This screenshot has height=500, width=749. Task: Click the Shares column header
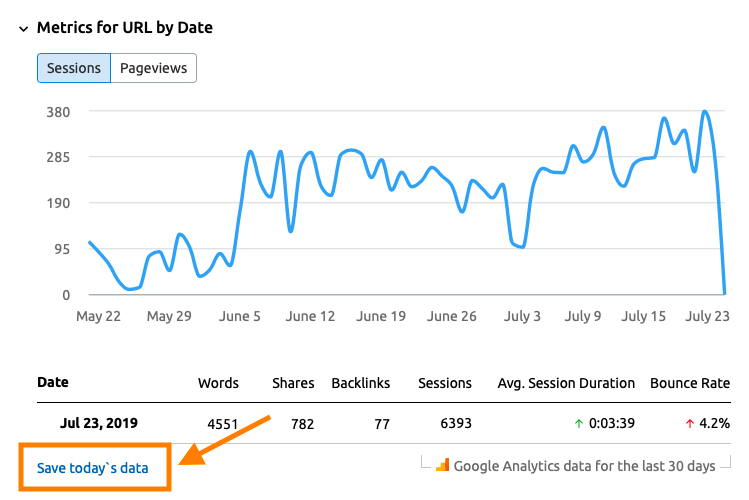tap(293, 383)
